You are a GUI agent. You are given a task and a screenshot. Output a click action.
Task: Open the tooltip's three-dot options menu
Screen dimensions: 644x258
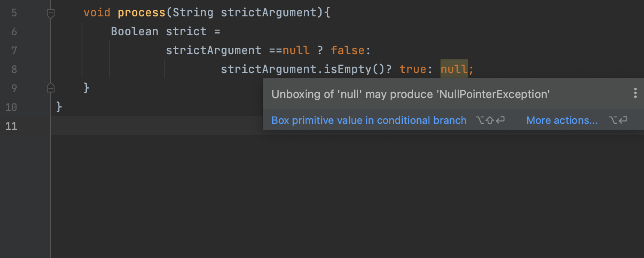click(635, 93)
